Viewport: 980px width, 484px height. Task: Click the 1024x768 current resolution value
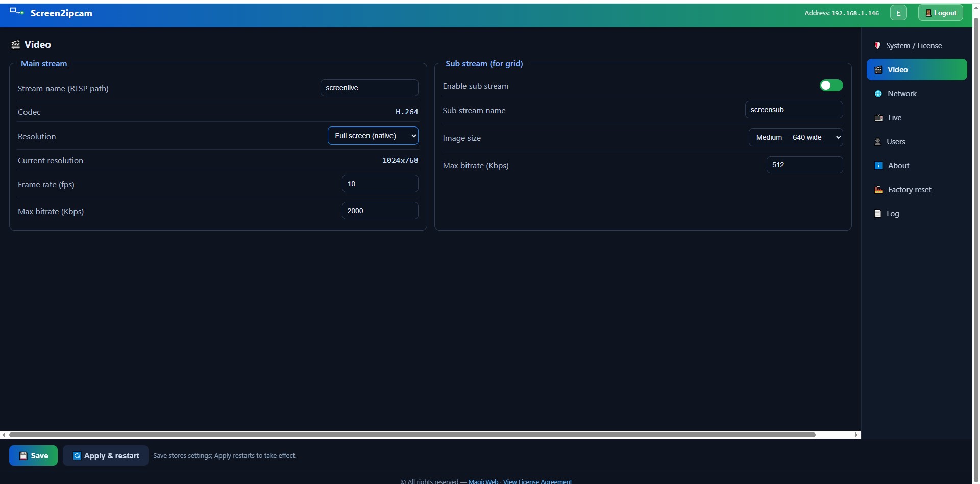400,160
